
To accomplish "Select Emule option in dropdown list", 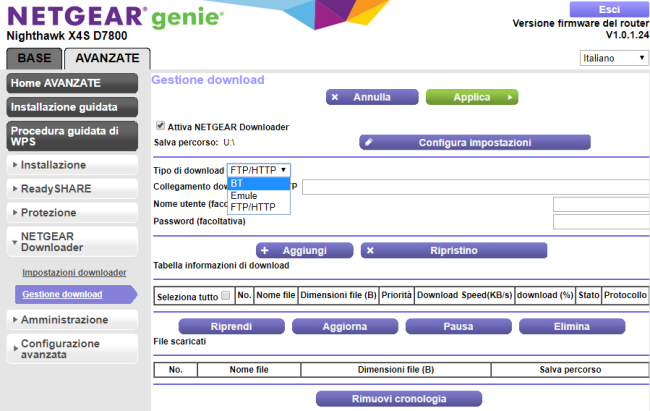I will pyautogui.click(x=259, y=195).
